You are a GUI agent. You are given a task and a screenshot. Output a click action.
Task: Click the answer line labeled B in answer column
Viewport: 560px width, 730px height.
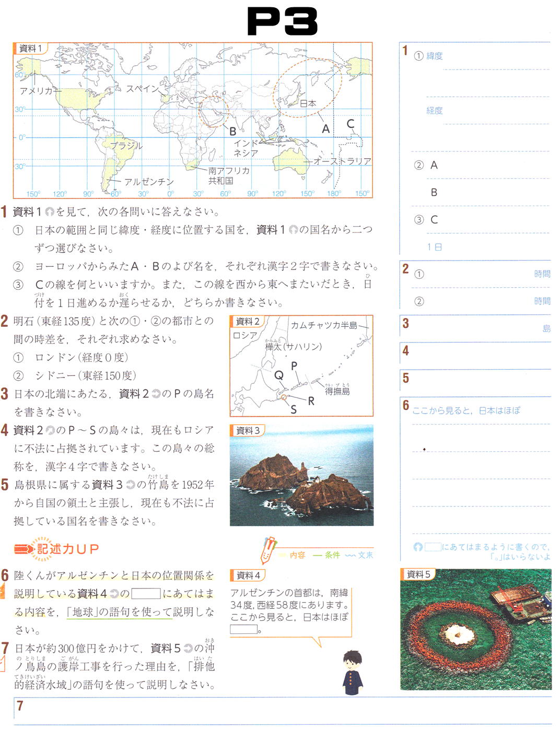click(x=488, y=193)
